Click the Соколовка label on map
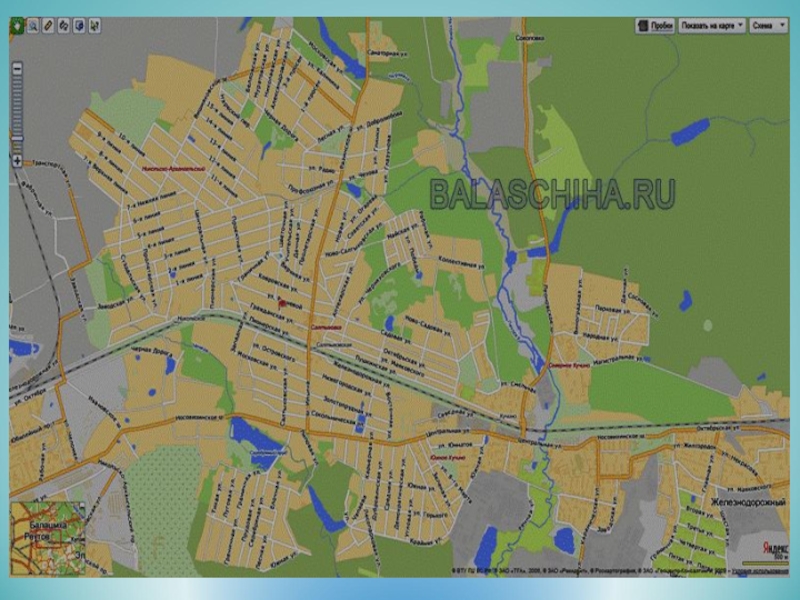Screen dimensions: 800x600 [530, 38]
